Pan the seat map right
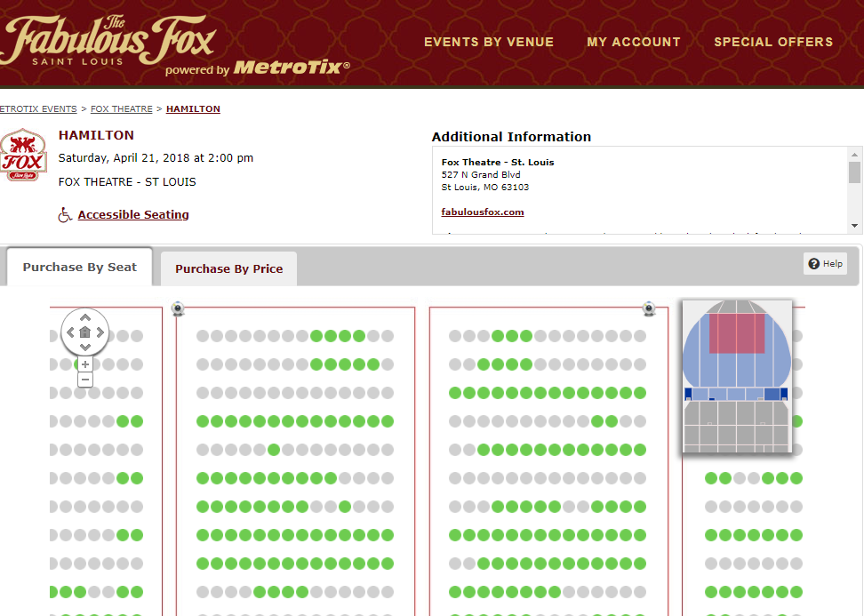 coord(100,332)
